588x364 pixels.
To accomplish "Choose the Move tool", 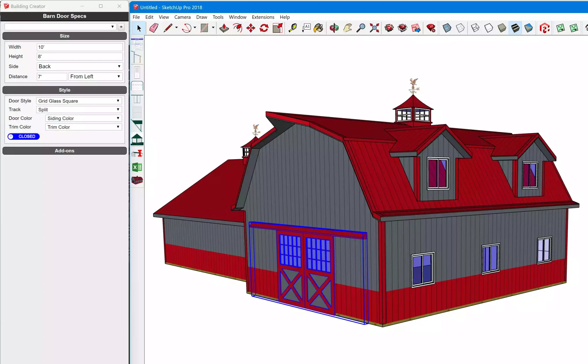I will (251, 28).
